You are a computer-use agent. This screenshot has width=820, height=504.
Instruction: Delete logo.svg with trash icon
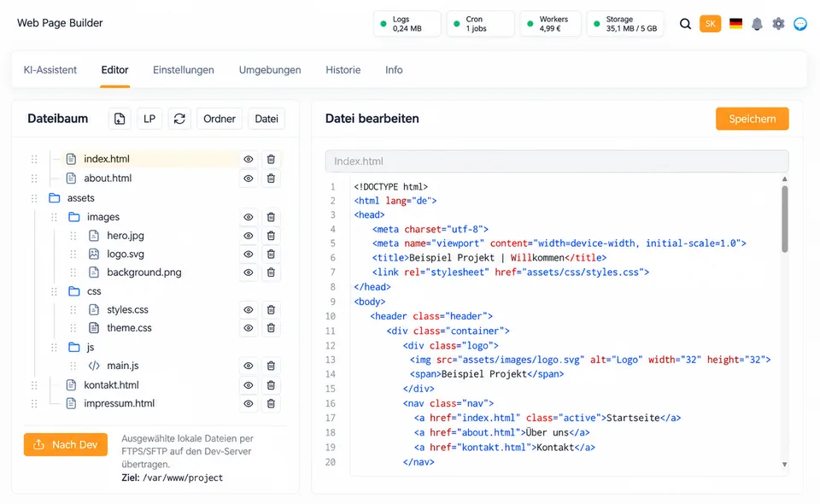point(271,254)
